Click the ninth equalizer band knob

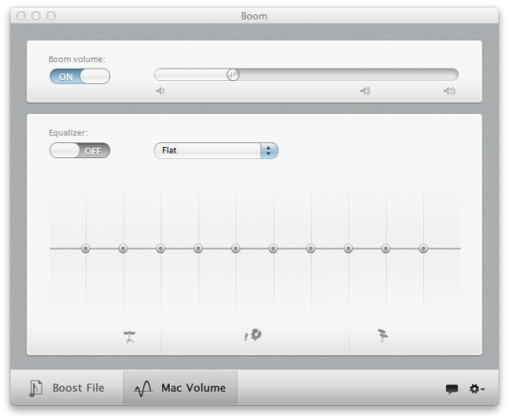(x=386, y=249)
